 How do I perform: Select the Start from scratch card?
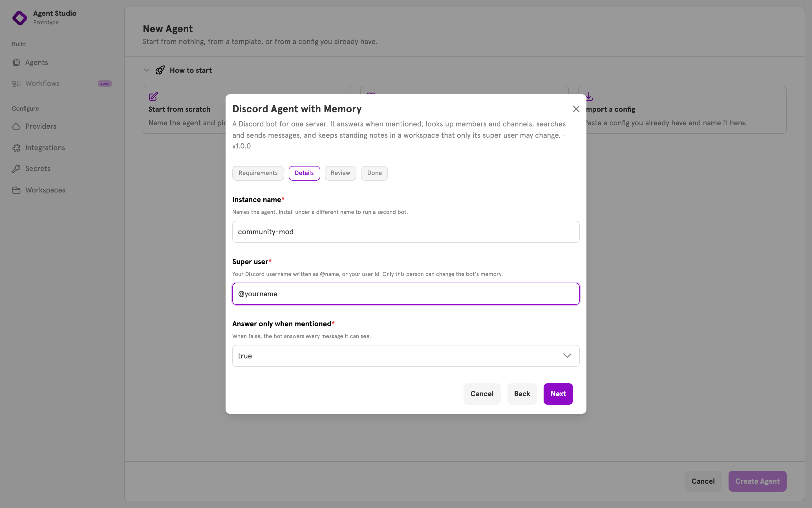(x=184, y=110)
